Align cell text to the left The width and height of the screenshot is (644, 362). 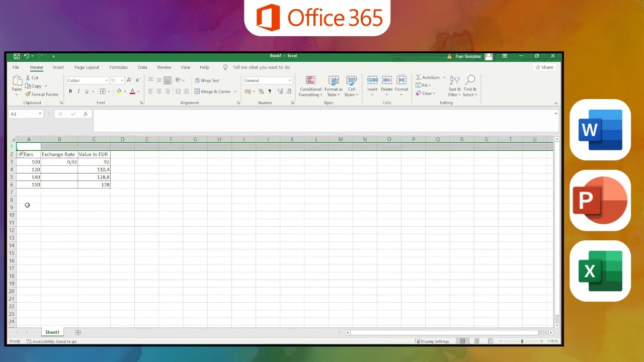click(150, 92)
